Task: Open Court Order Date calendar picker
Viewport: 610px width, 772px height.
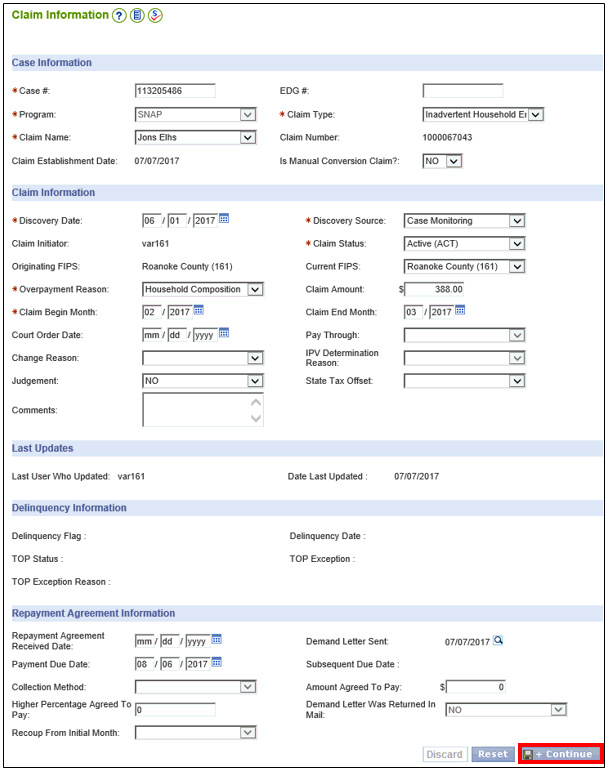Action: [x=224, y=333]
